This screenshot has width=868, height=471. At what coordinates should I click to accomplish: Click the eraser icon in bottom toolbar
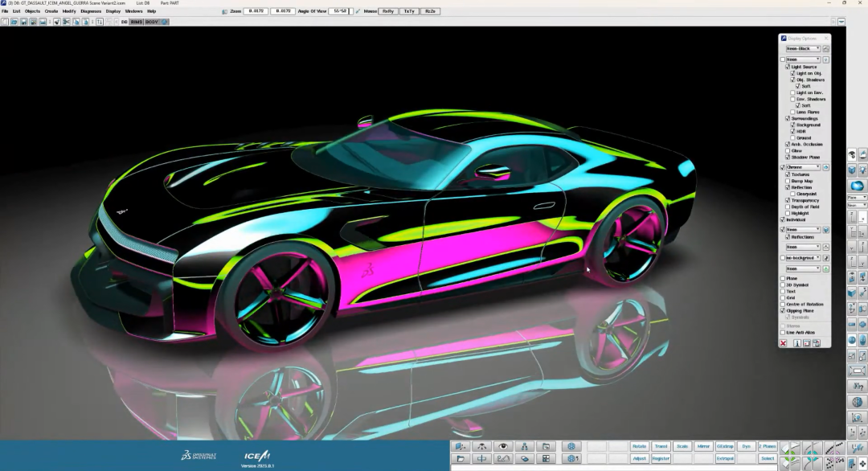524,458
